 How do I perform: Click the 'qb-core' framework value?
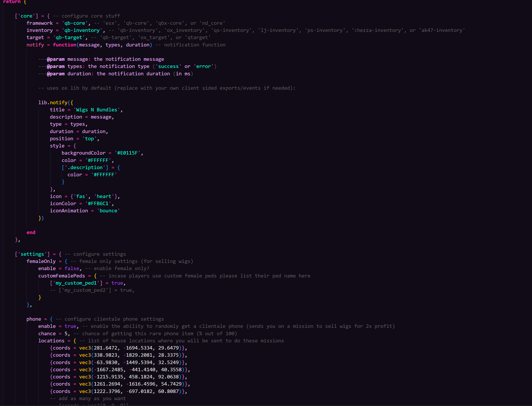point(75,23)
